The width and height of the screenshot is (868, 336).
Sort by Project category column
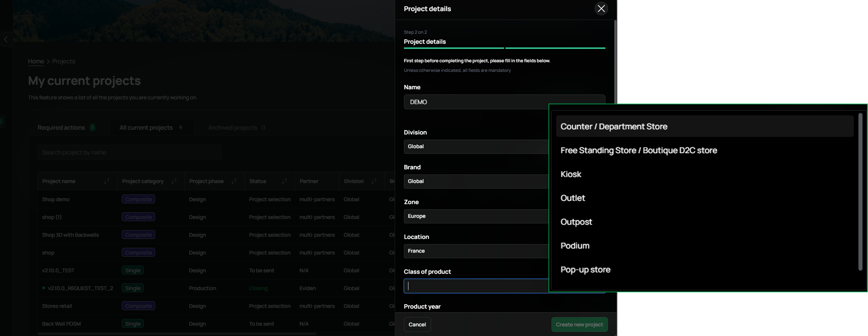tap(174, 182)
